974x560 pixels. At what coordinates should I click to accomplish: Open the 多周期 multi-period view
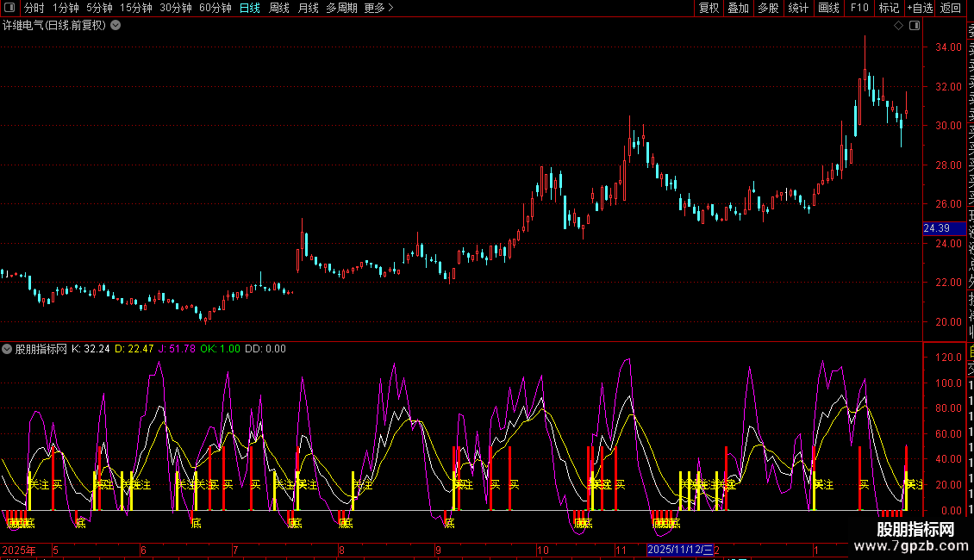[x=340, y=8]
